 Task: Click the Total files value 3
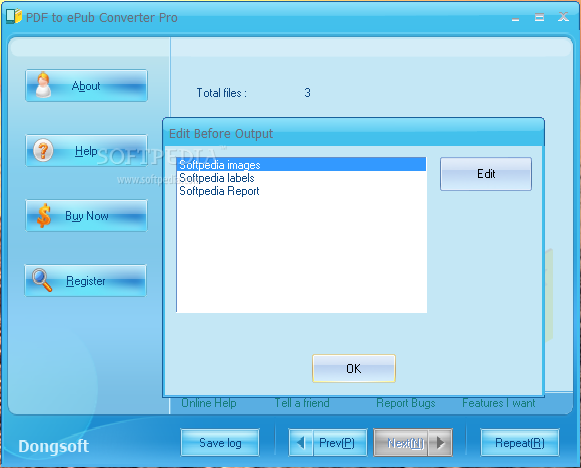tap(307, 93)
